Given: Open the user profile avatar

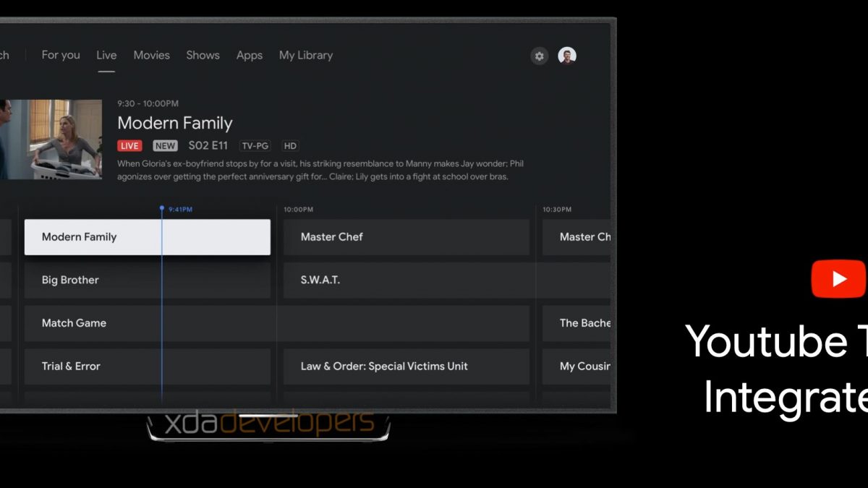Looking at the screenshot, I should pos(567,56).
